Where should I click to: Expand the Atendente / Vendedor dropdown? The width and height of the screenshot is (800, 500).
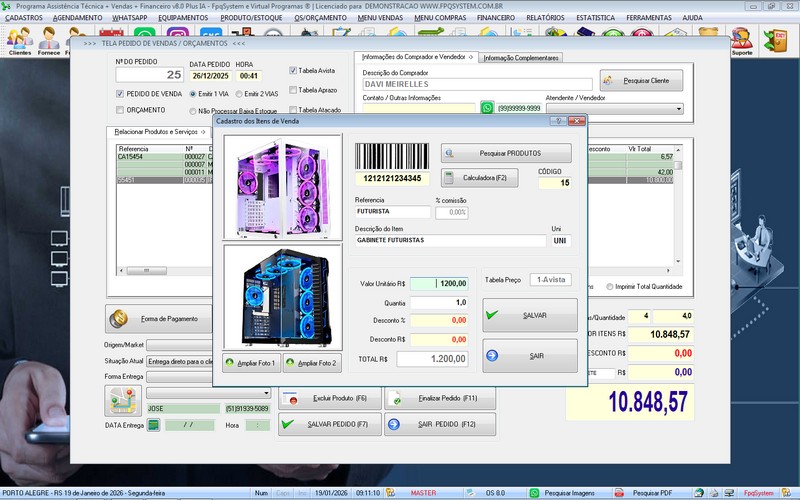679,109
